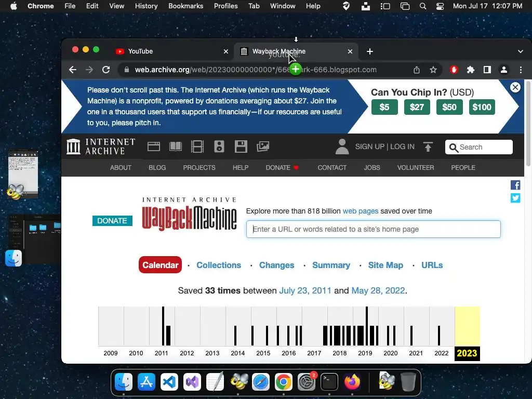The height and width of the screenshot is (399, 532).
Task: Open the Texts book icon
Action: point(176,147)
